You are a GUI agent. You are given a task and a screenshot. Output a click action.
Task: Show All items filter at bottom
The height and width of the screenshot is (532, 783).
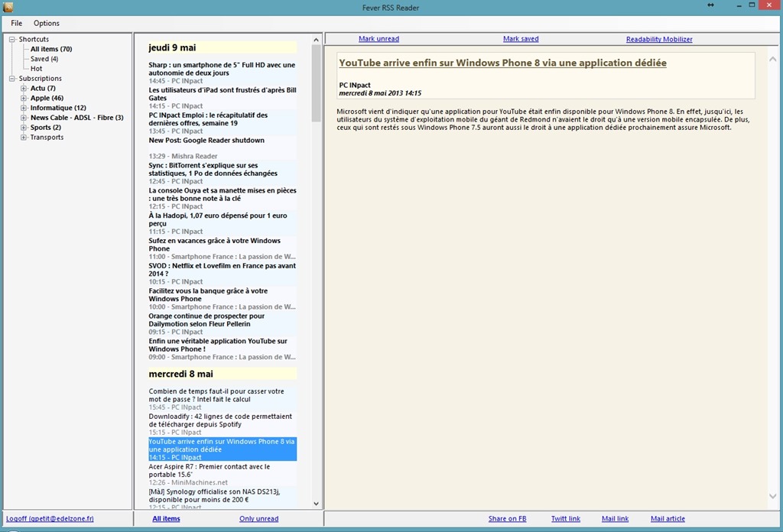pos(166,518)
